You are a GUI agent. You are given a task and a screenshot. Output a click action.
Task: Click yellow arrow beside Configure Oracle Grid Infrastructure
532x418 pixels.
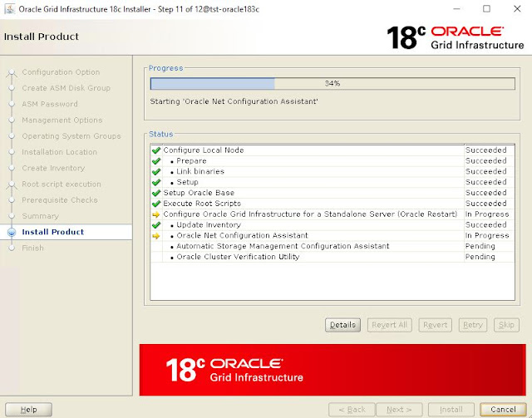point(156,214)
